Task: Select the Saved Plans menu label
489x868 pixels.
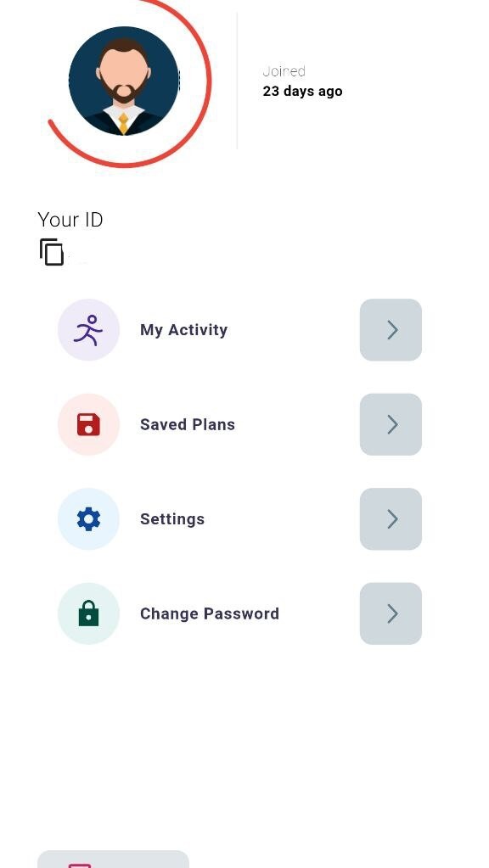Action: (188, 424)
